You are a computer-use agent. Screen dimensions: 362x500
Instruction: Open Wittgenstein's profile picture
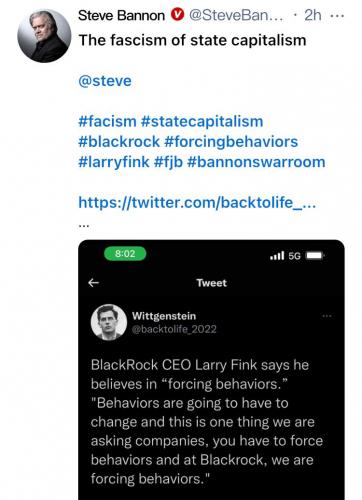coord(109,322)
